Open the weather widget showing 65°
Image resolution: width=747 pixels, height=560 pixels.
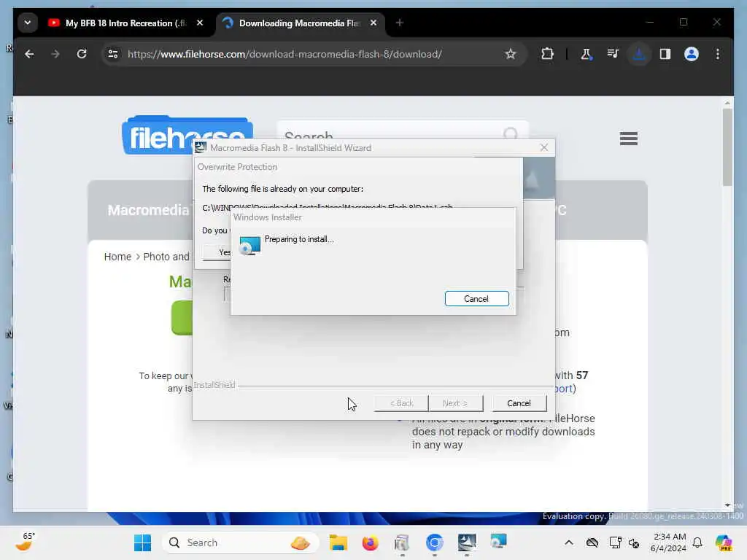pyautogui.click(x=25, y=542)
